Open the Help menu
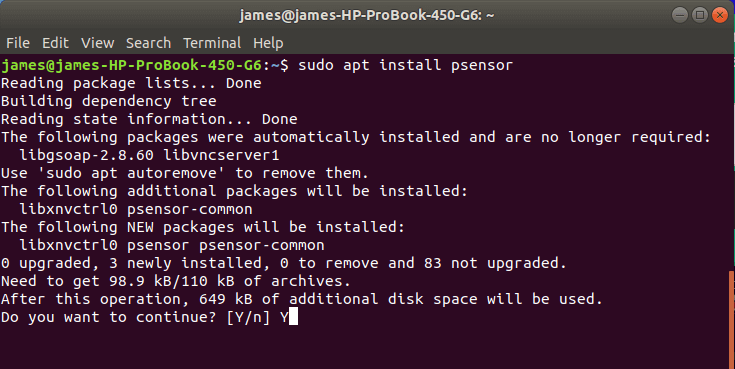 (268, 43)
